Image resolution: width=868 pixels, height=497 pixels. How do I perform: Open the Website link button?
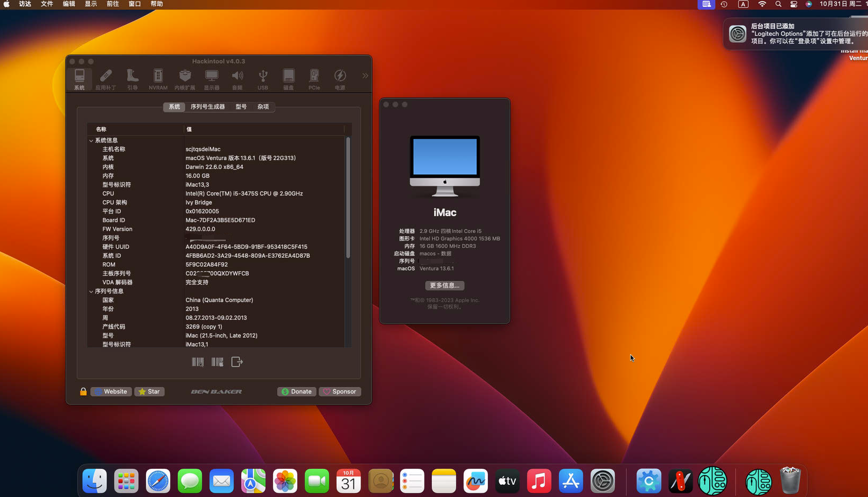coord(111,392)
